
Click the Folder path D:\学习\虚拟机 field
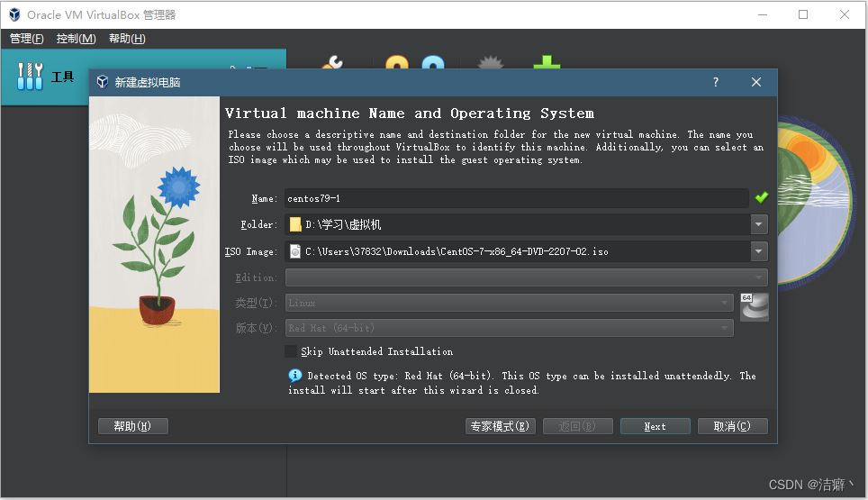tap(518, 224)
